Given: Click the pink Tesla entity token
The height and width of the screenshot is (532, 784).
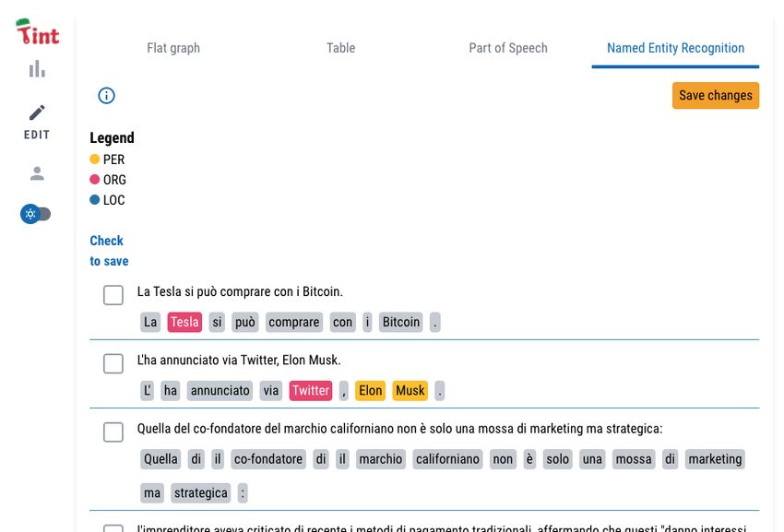Looking at the screenshot, I should [x=184, y=322].
